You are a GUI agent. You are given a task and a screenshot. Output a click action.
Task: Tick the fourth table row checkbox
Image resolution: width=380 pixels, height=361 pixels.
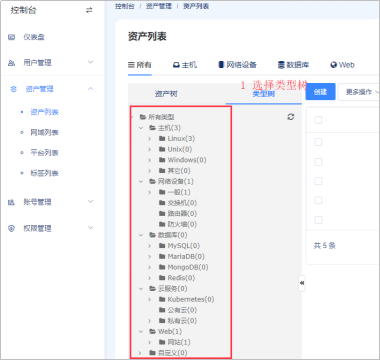(318, 200)
